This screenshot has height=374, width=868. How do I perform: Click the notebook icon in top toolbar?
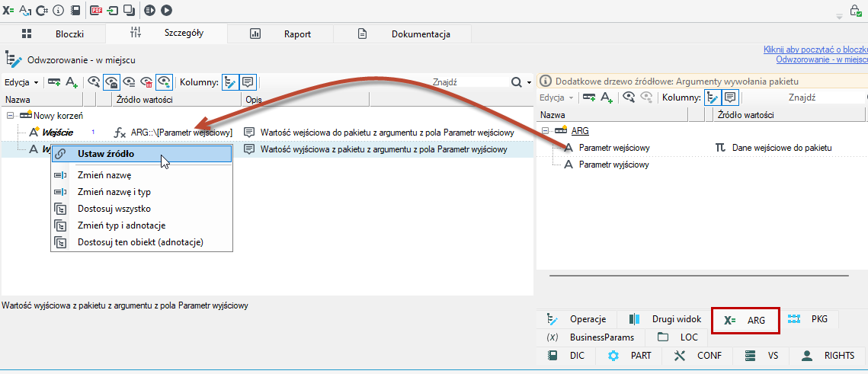(x=76, y=10)
